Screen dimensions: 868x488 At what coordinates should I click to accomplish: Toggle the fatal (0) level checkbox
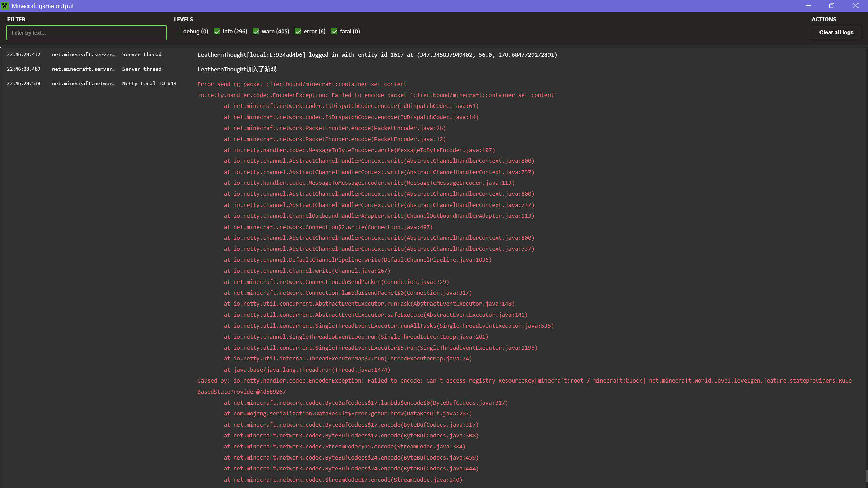coord(334,31)
